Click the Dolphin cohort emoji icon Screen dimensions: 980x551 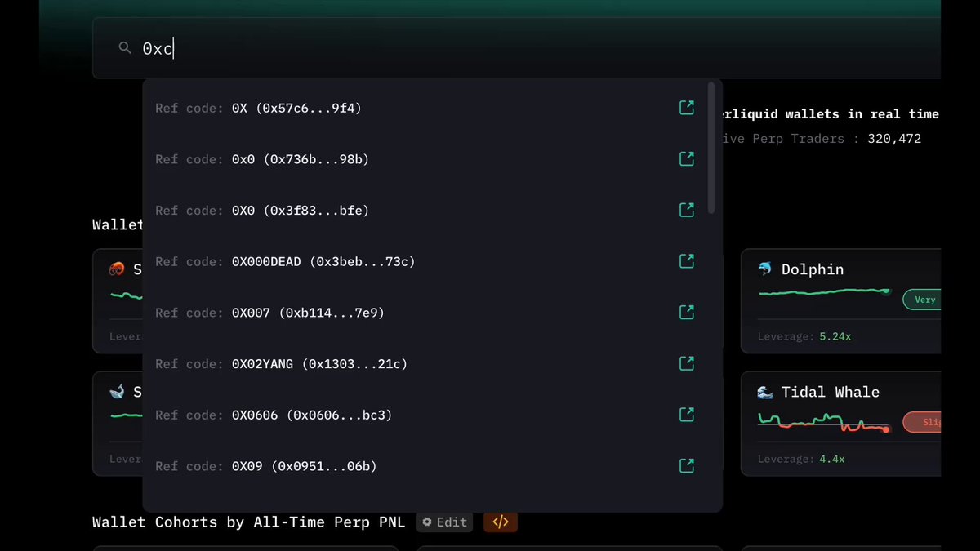765,269
